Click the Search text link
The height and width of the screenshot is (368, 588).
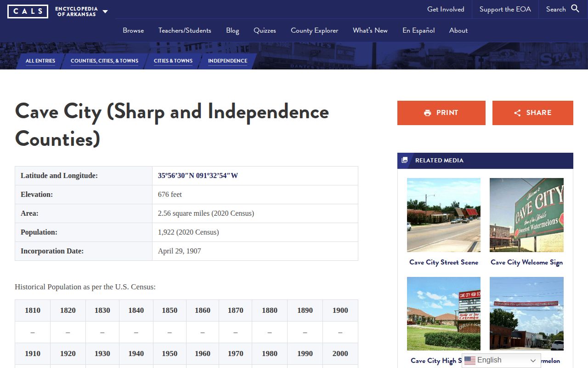pos(556,9)
